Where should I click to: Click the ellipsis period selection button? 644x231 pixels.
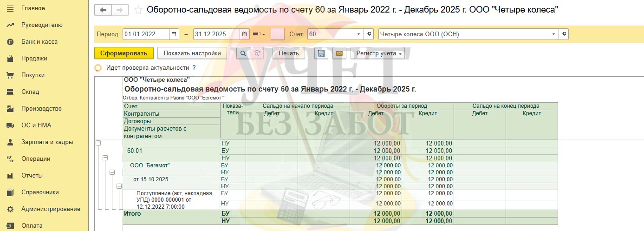(x=277, y=34)
